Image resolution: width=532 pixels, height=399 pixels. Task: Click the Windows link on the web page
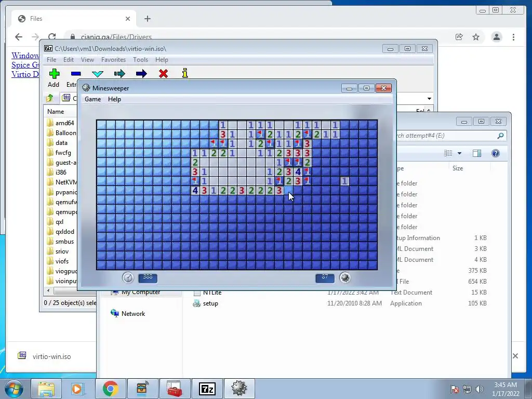click(25, 55)
